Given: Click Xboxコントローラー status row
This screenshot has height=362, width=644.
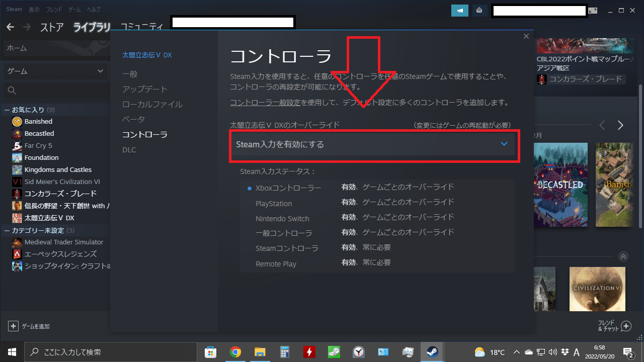Looking at the screenshot, I should (x=377, y=188).
